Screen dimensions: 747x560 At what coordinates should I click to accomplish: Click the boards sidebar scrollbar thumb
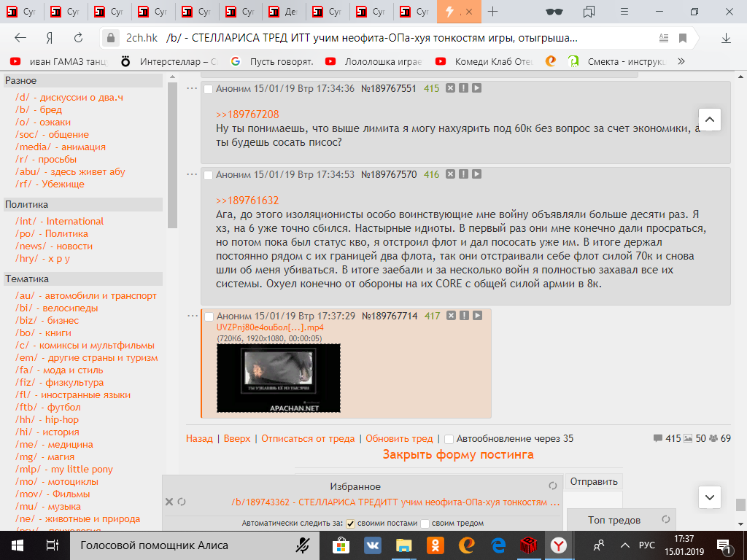(x=172, y=155)
